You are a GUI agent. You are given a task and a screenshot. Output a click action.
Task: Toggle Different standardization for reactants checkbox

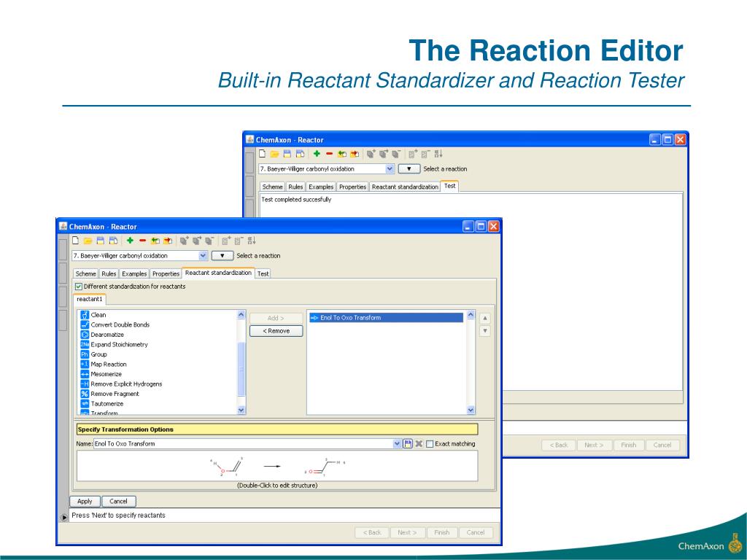79,287
